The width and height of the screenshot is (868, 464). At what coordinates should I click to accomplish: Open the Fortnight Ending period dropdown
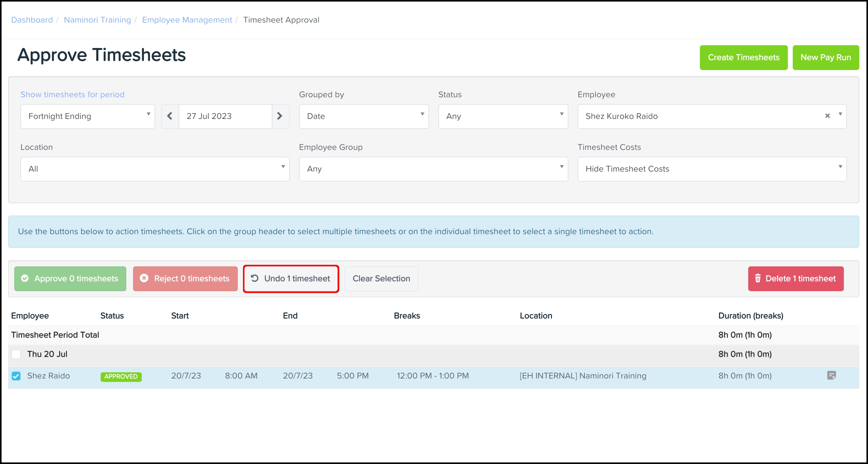pos(88,116)
